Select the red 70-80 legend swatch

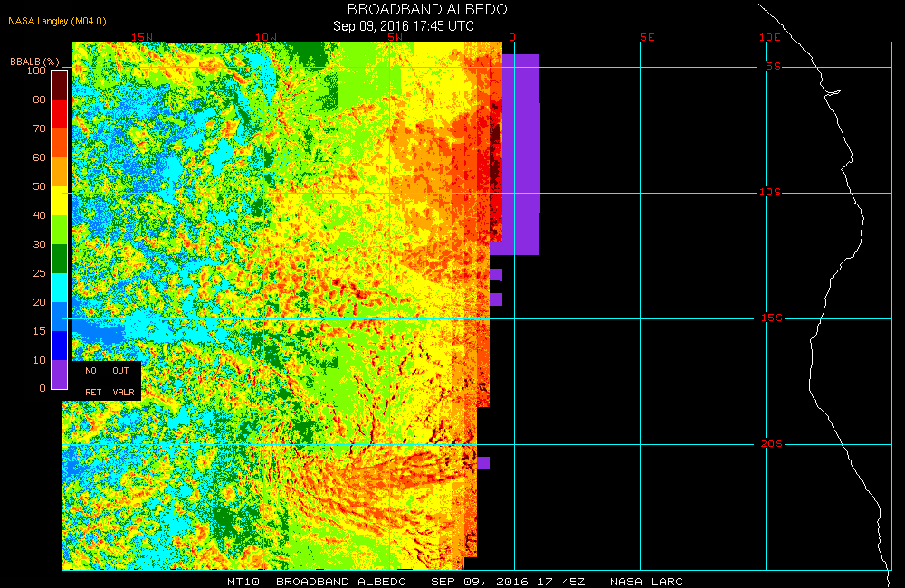click(x=60, y=114)
